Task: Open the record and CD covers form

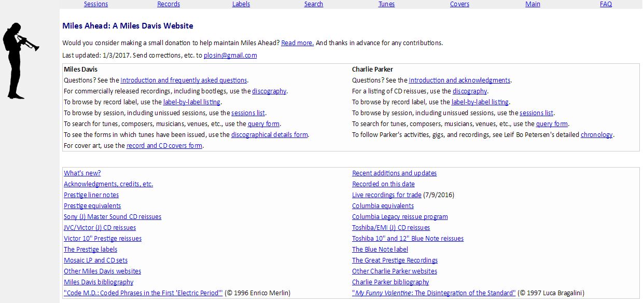Action: tap(164, 146)
